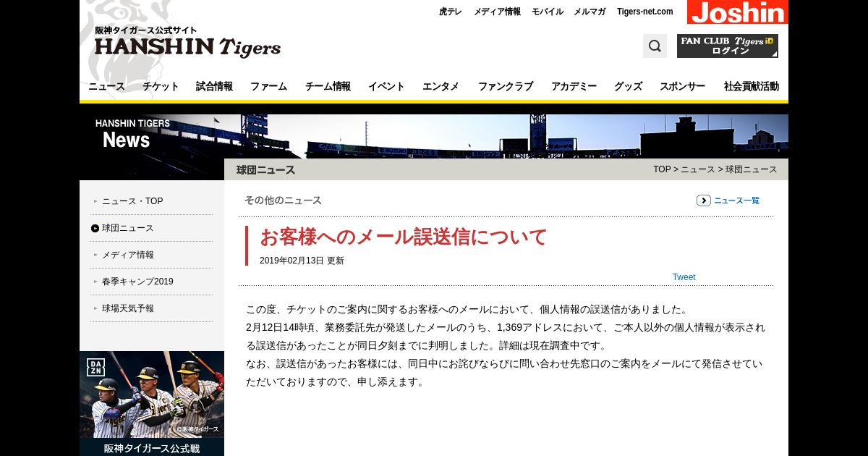This screenshot has width=868, height=456.
Task: Select チケット in main navigation
Action: [161, 86]
